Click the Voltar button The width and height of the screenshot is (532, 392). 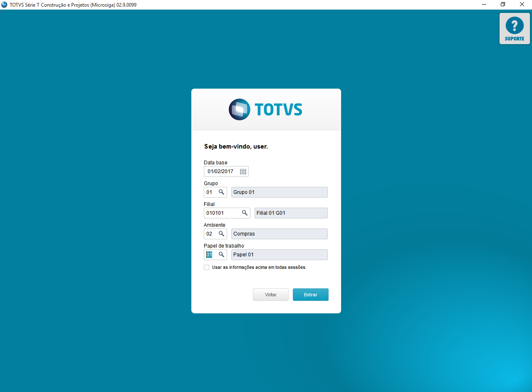click(271, 295)
